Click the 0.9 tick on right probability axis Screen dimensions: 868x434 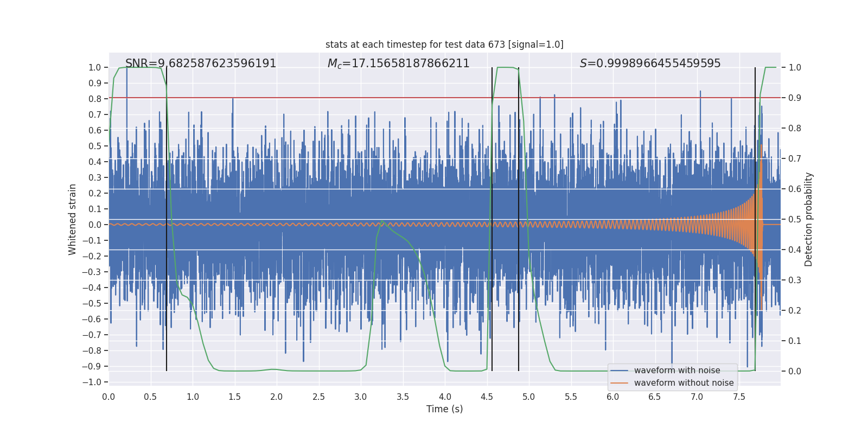pyautogui.click(x=795, y=98)
